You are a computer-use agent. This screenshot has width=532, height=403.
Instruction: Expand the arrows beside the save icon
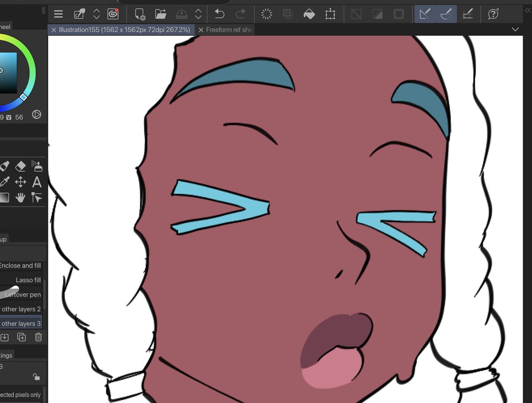(198, 14)
